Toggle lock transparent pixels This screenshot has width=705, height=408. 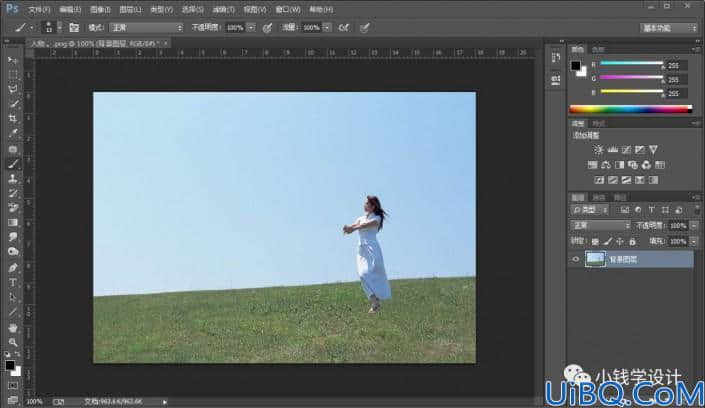[x=595, y=242]
